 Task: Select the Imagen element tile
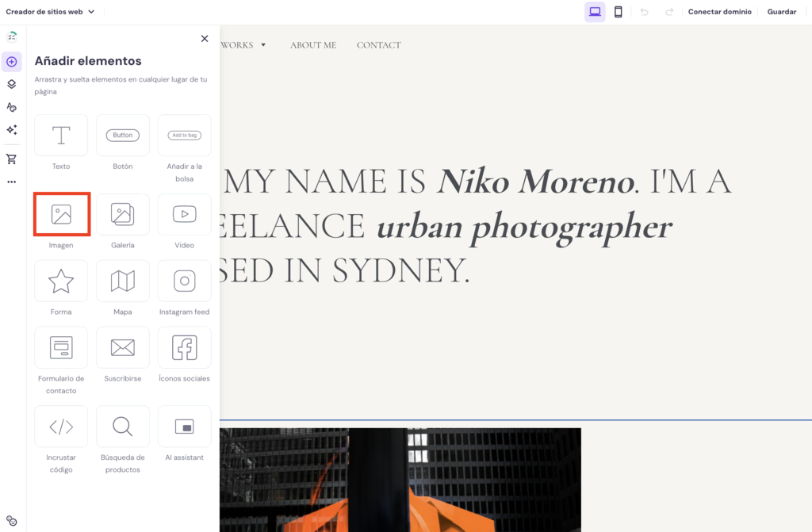(61, 214)
